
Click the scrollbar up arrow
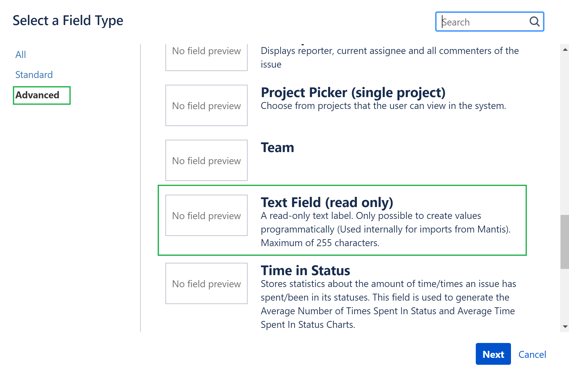coord(565,50)
